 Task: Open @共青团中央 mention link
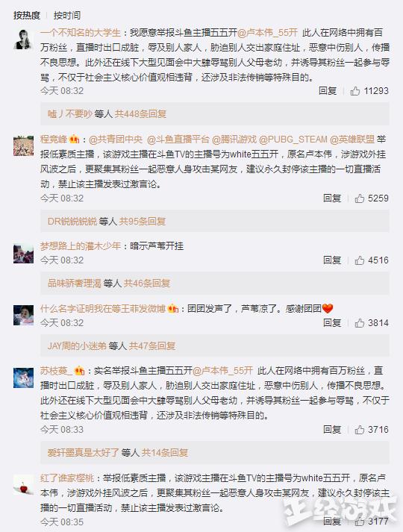(116, 140)
